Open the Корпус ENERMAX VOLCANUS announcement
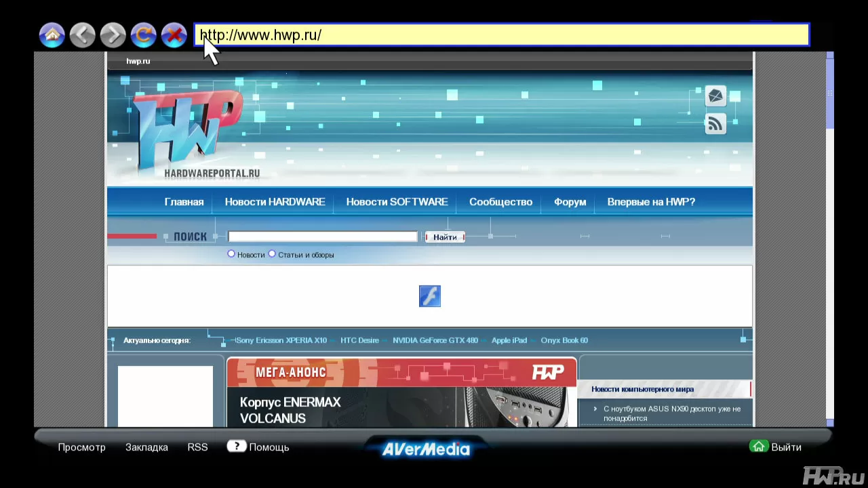Image resolution: width=868 pixels, height=488 pixels. click(290, 410)
